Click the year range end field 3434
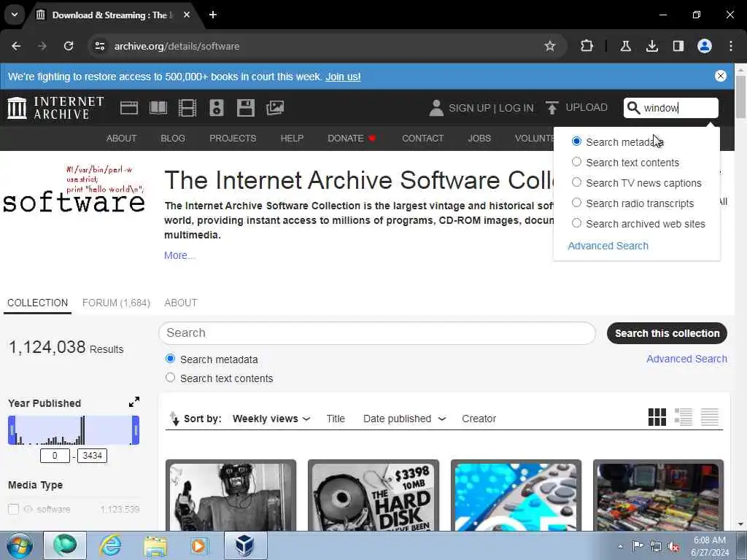Screen dimensions: 747x560 click(x=92, y=456)
